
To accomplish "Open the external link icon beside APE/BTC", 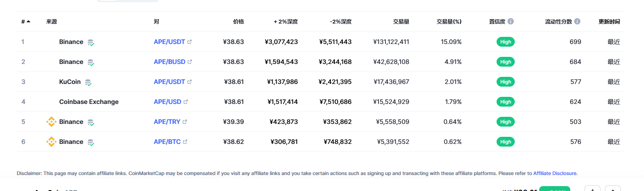I will click(185, 142).
